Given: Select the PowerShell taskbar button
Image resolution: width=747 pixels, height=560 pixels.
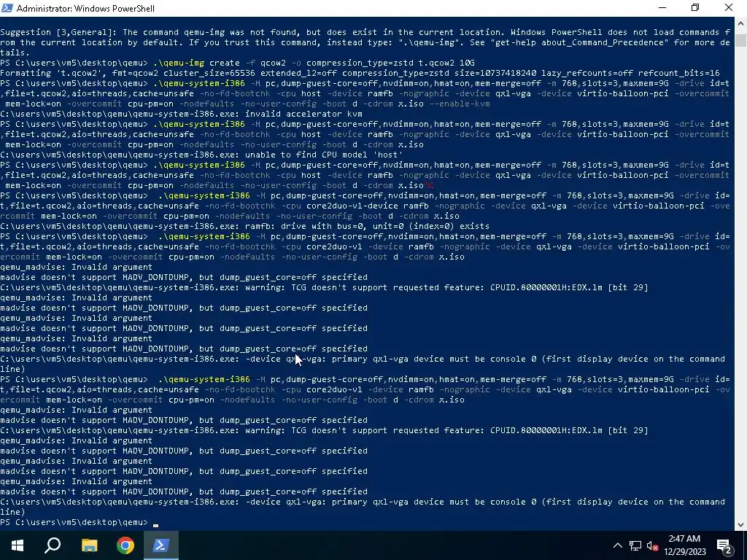Looking at the screenshot, I should coord(161,545).
